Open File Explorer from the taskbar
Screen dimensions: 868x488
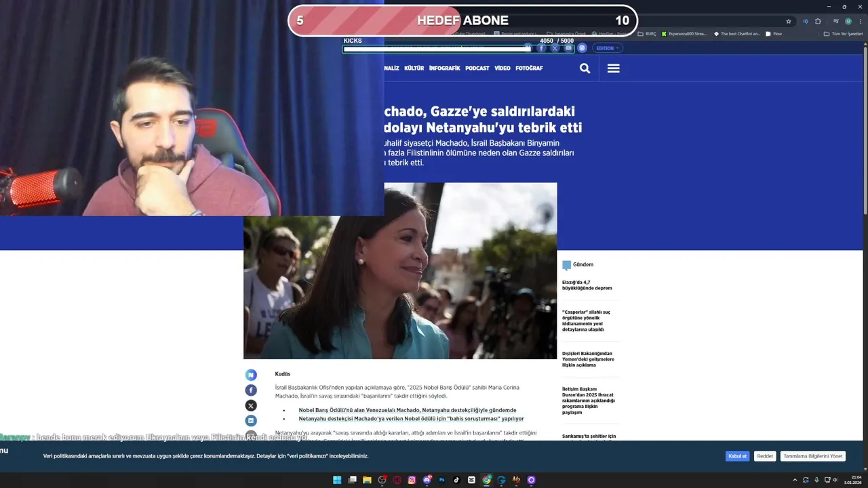click(367, 480)
